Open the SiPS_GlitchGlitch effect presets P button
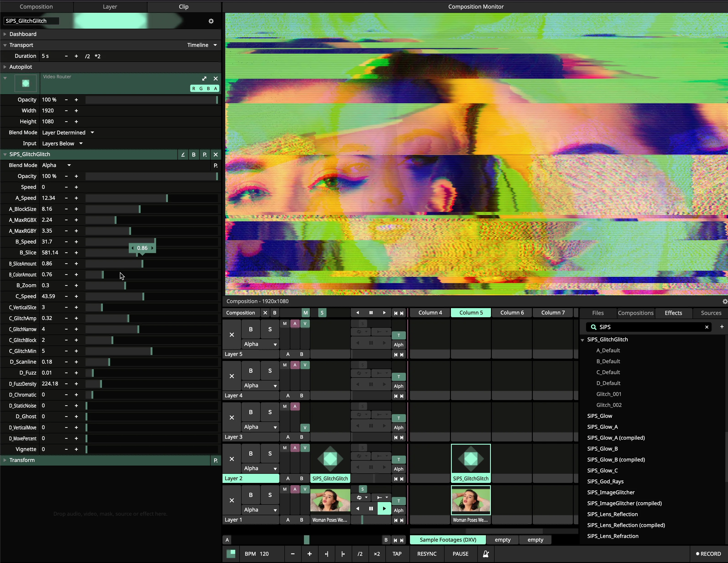 205,155
